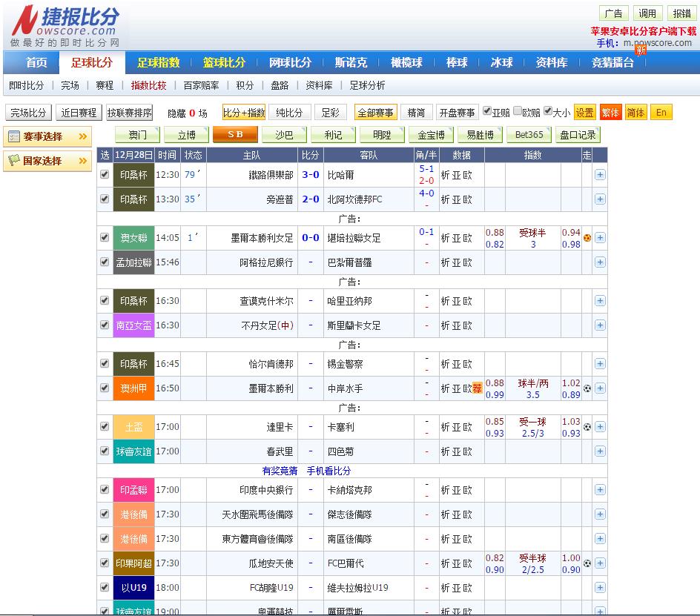Click the soccer ball icon in 中岸水手 row

point(587,388)
